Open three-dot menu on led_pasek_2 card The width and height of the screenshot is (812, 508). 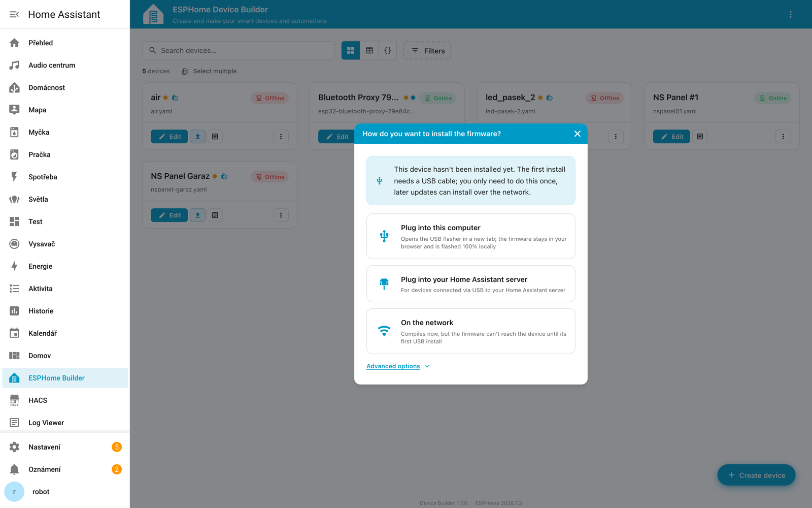click(616, 137)
